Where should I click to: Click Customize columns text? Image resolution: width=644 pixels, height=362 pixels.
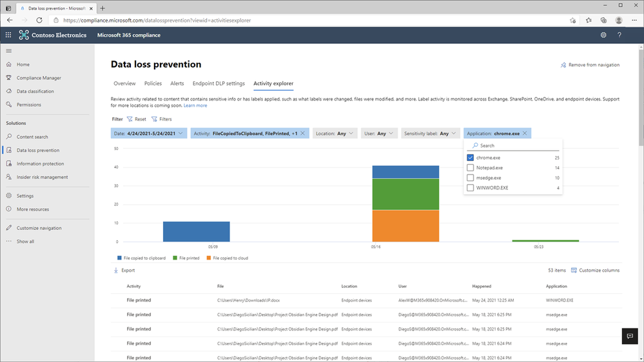coord(600,270)
